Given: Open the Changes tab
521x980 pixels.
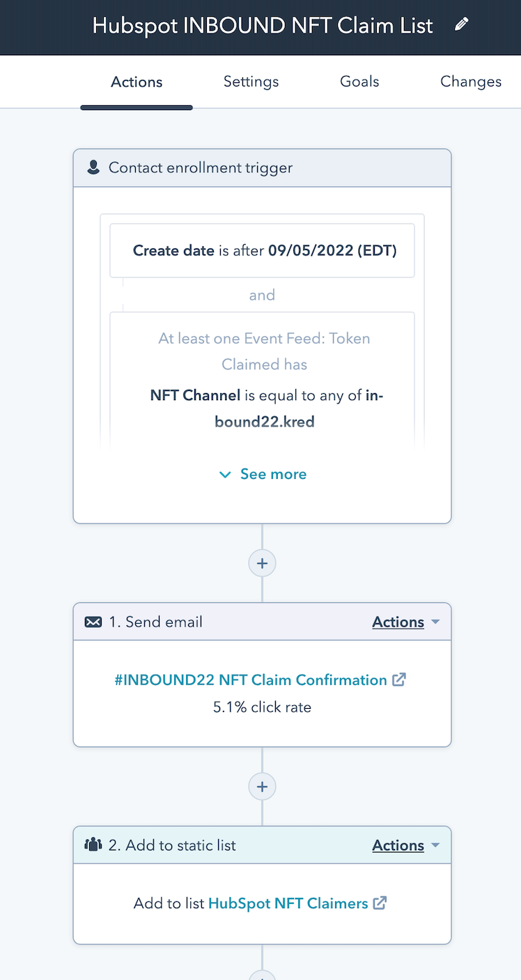Looking at the screenshot, I should (x=470, y=82).
